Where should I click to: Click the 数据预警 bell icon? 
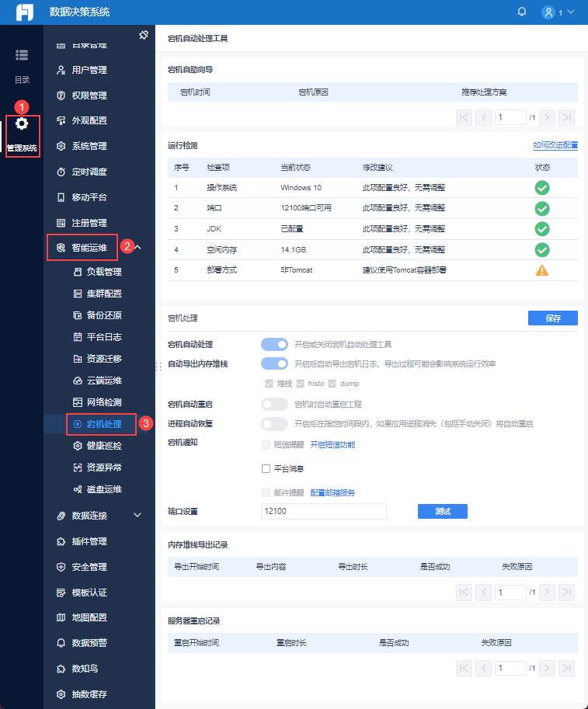[61, 643]
